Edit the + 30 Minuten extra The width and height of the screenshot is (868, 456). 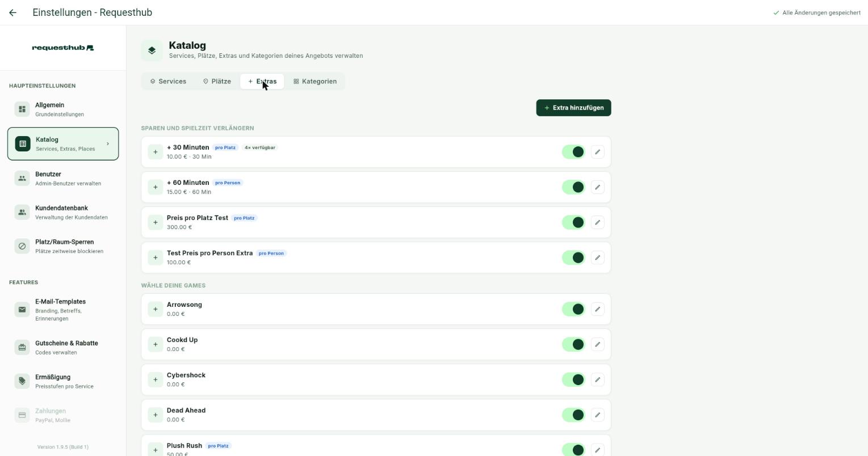point(597,152)
